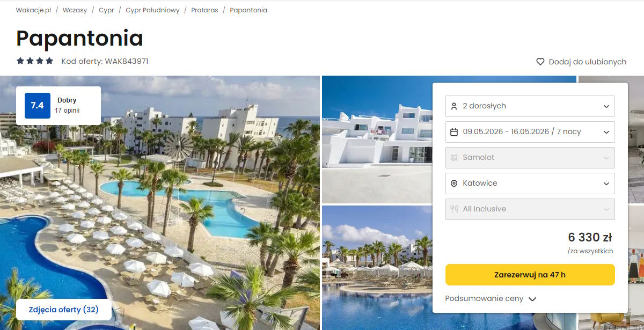644x330 pixels.
Task: Click the four-star hotel rating icons
Action: pyautogui.click(x=35, y=61)
